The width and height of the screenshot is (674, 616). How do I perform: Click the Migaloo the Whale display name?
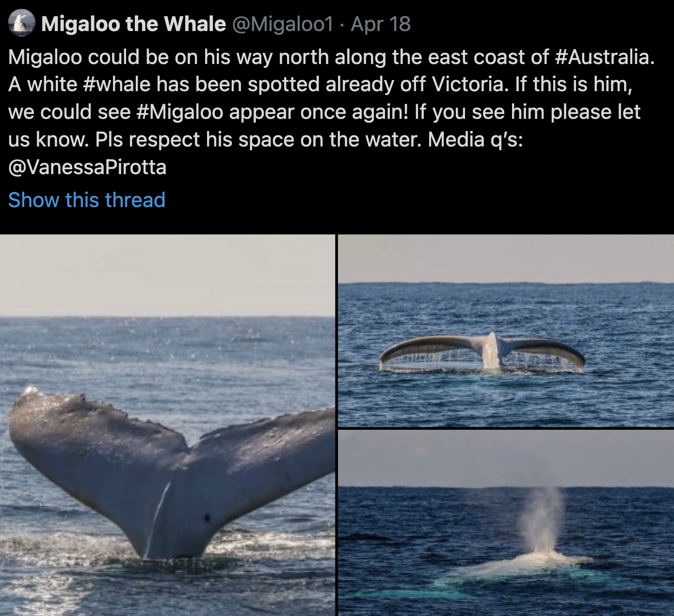133,24
